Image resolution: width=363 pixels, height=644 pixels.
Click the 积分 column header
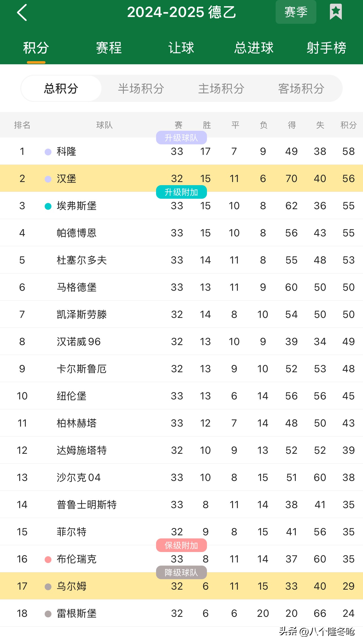pyautogui.click(x=348, y=125)
